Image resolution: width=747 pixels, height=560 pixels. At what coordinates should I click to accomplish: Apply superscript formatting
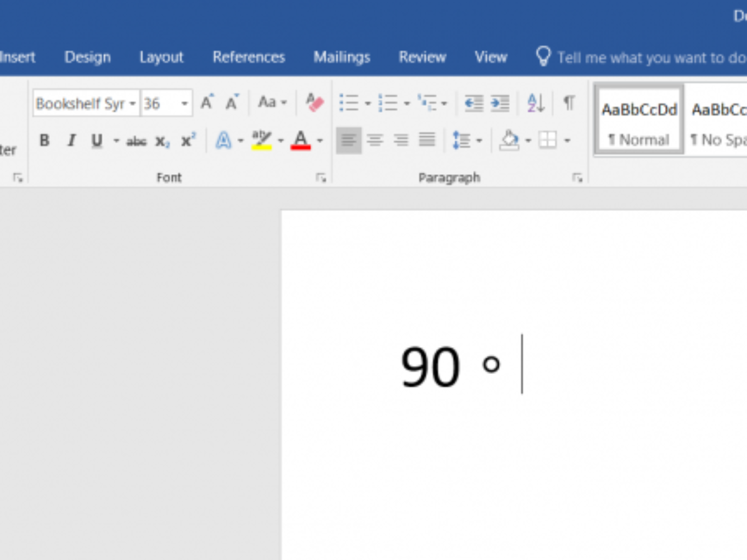[x=188, y=141]
